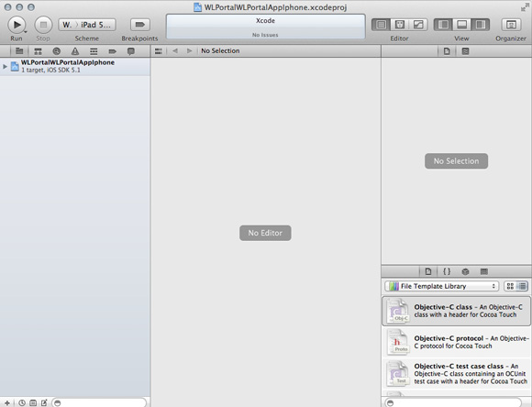This screenshot has width=532, height=407.
Task: Toggle the Utilities pane view button
Action: [x=481, y=25]
